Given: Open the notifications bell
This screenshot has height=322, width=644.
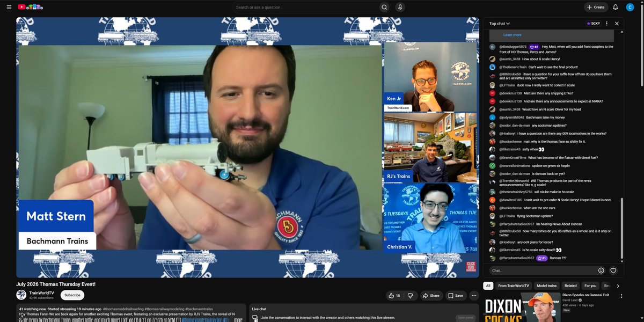Looking at the screenshot, I should coord(616,7).
